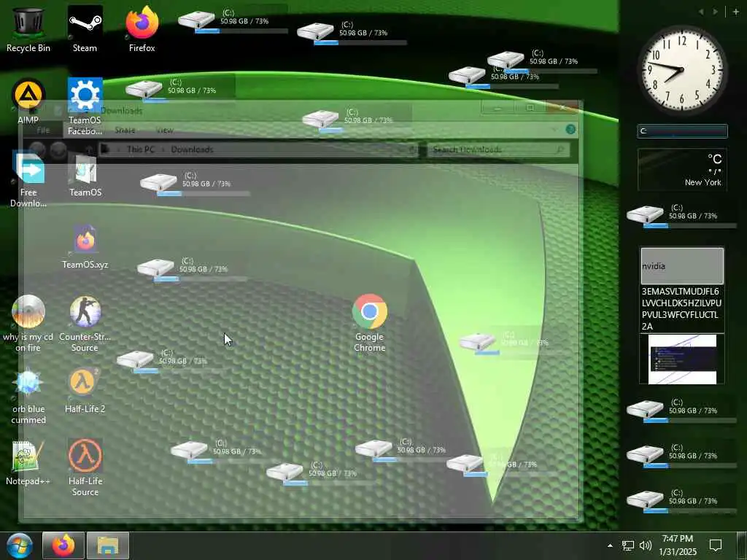Select the 3EMASVLTMUDJFL6 key text
The height and width of the screenshot is (560, 747).
pyautogui.click(x=681, y=308)
